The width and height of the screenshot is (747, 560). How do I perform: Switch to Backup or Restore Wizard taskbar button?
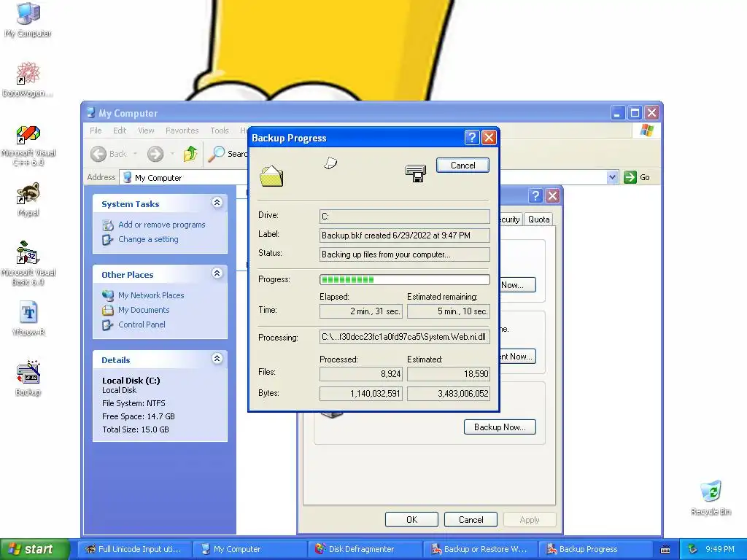click(480, 549)
